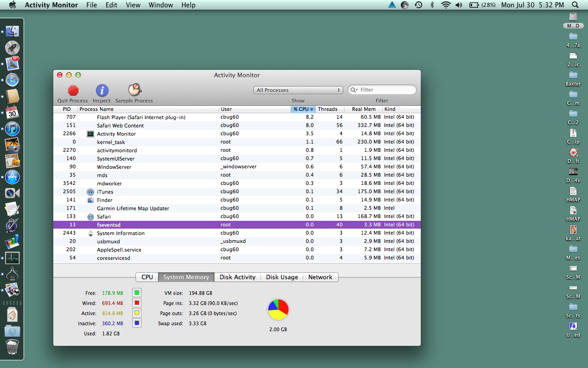Select the kernel_task process row
This screenshot has width=588, height=368.
point(237,142)
